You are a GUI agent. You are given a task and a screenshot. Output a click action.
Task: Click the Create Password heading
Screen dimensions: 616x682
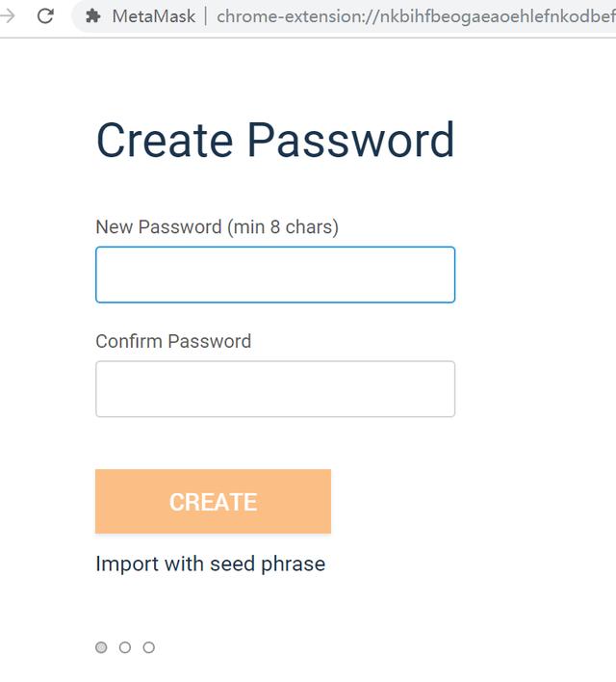pyautogui.click(x=275, y=140)
